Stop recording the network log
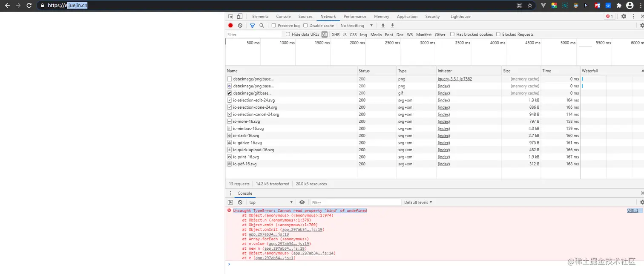Image resolution: width=644 pixels, height=274 pixels. tap(230, 26)
